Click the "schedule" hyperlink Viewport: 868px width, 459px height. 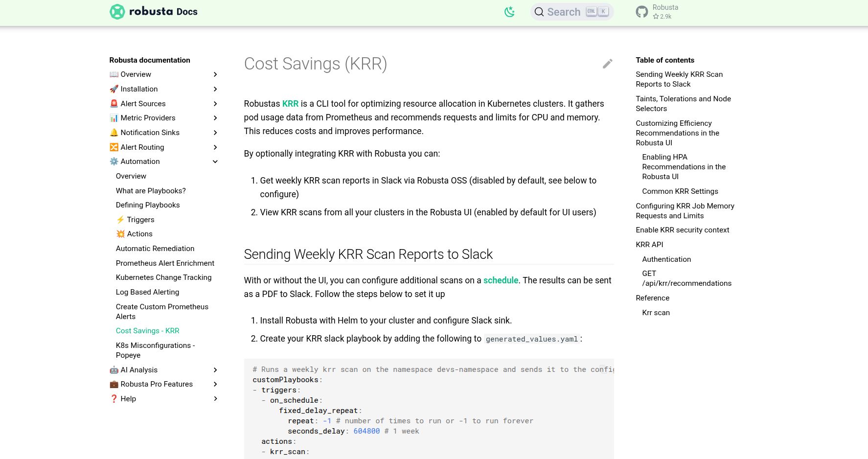click(x=501, y=280)
